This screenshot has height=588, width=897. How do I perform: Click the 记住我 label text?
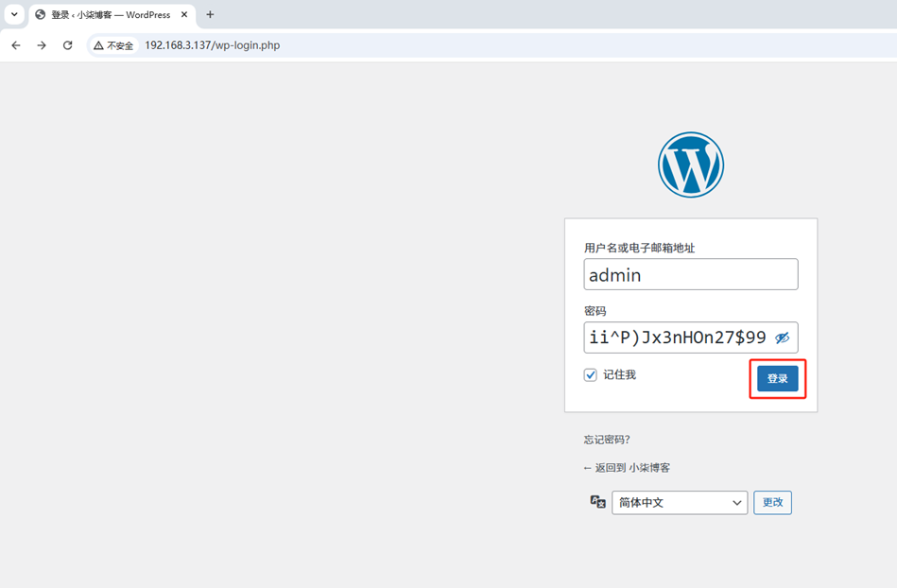(x=619, y=374)
